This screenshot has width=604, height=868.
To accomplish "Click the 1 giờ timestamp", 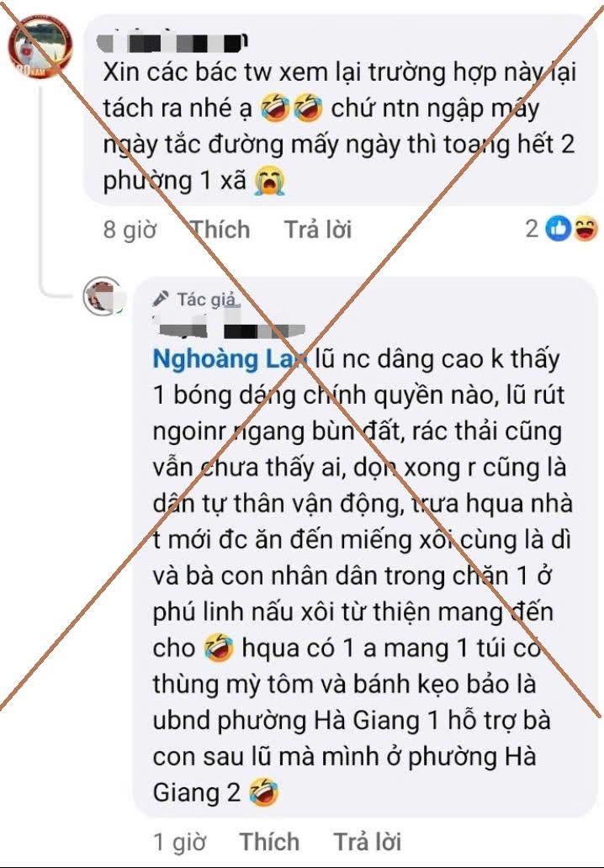I will pos(179,841).
